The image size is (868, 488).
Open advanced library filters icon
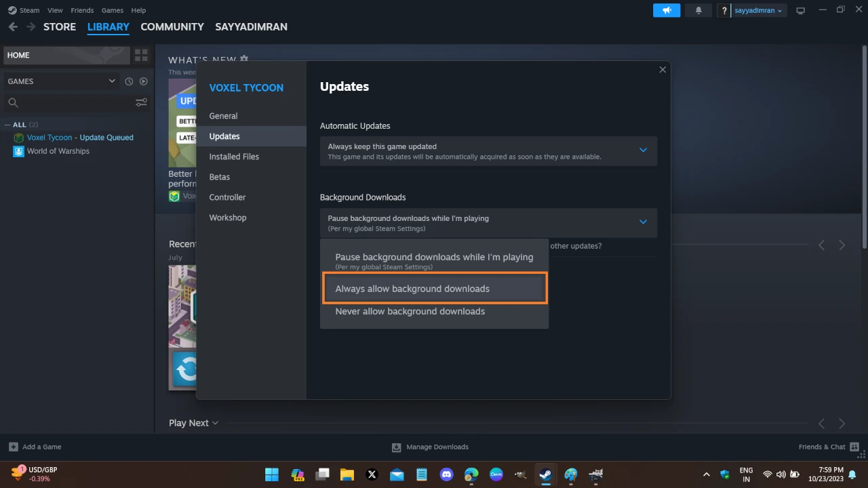[141, 102]
